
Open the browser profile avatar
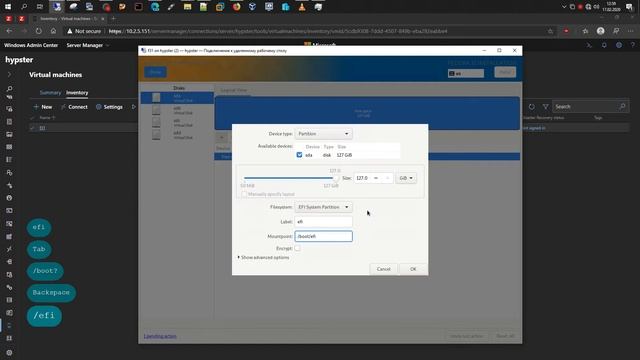coord(600,31)
